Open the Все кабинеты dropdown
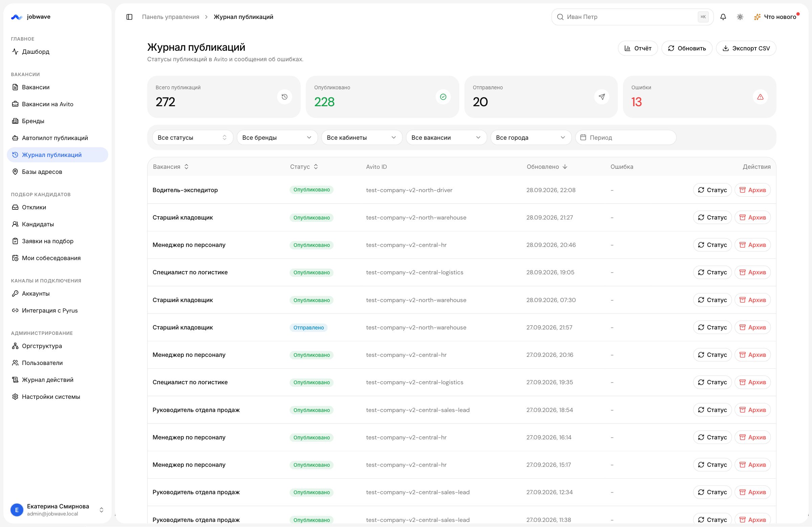The width and height of the screenshot is (812, 527). tap(362, 137)
